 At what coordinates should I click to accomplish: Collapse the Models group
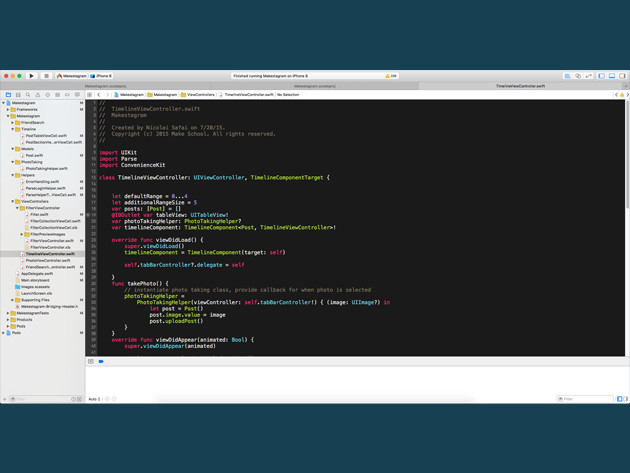point(13,149)
